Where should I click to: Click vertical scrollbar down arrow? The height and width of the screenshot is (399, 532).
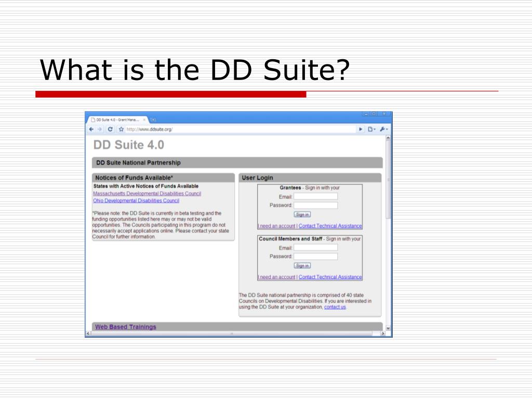388,328
